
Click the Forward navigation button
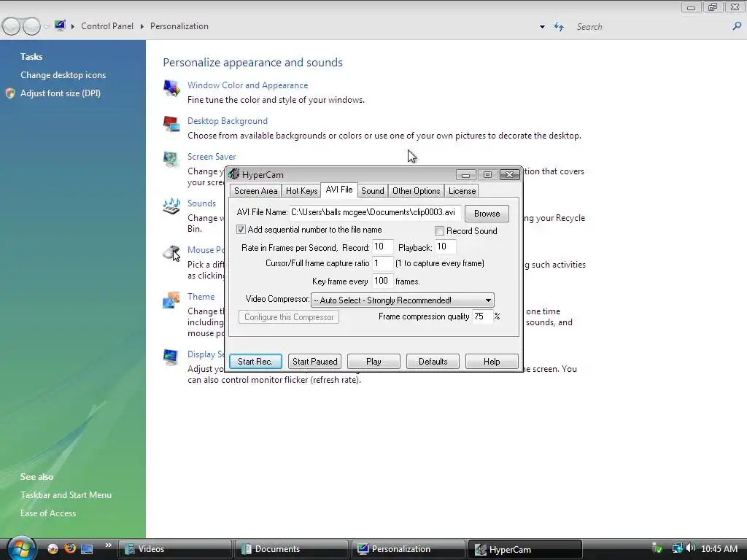[32, 26]
